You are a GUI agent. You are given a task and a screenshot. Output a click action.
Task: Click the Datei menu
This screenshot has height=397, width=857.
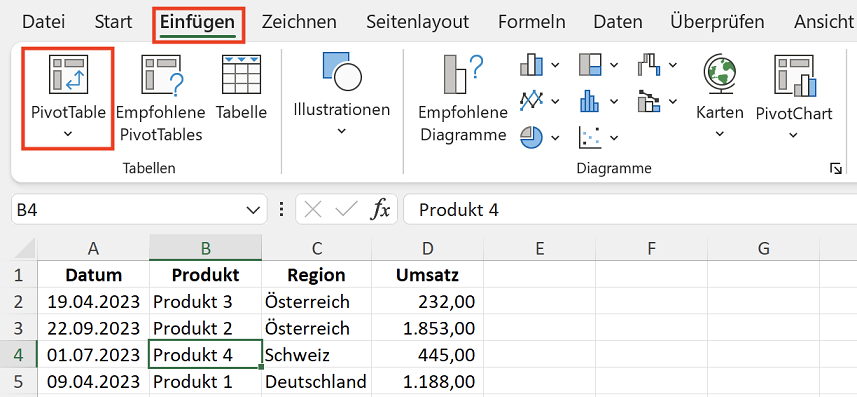pos(44,22)
